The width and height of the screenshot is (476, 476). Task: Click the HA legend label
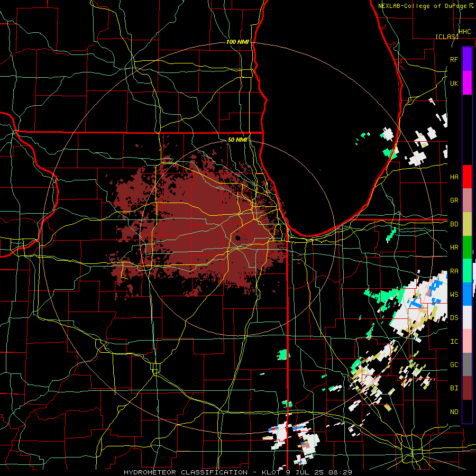coord(454,177)
